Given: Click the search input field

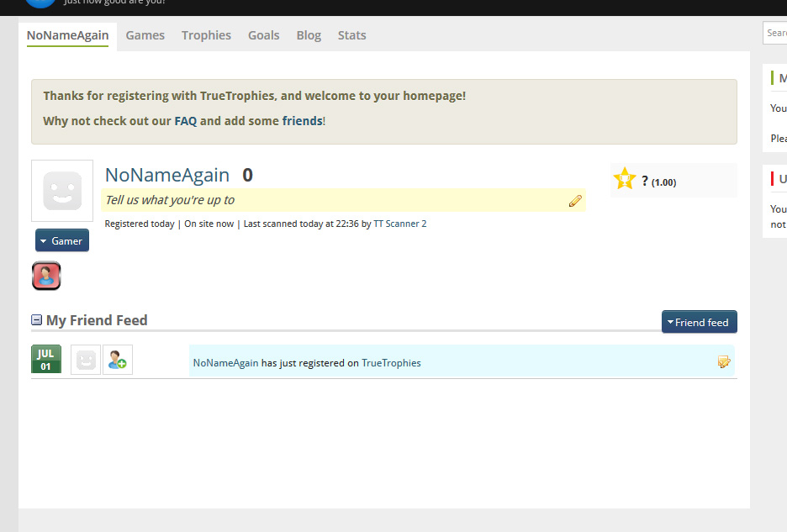Looking at the screenshot, I should 775,33.
